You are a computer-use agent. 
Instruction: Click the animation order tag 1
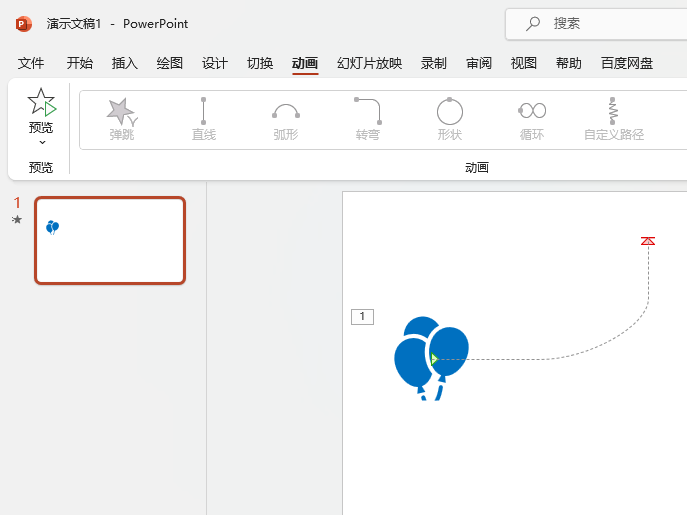click(362, 316)
